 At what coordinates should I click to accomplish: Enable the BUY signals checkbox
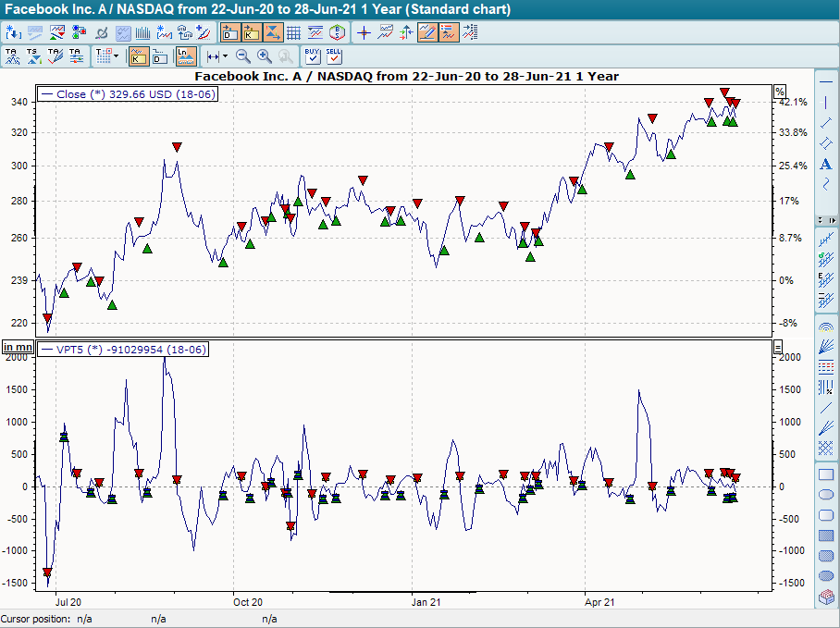[311, 57]
